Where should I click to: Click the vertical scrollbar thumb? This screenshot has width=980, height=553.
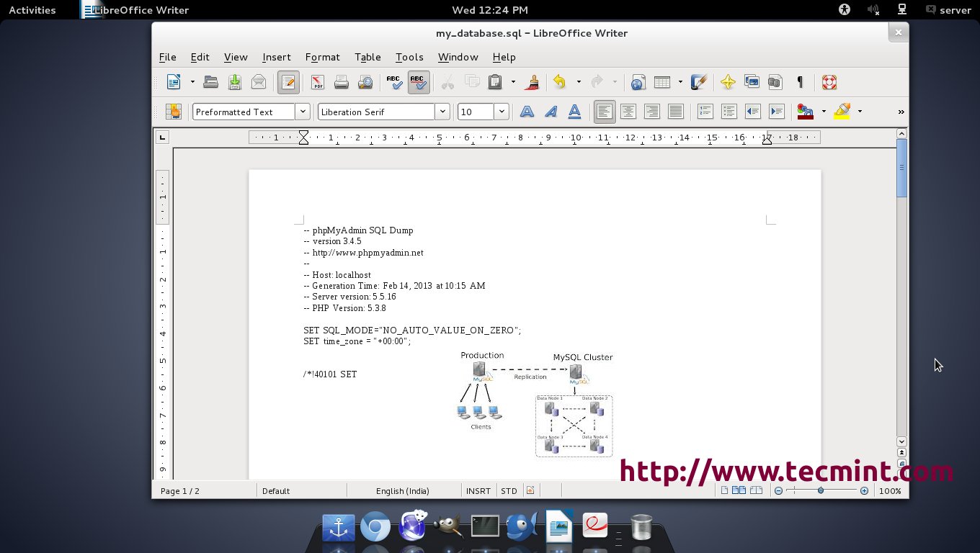[x=901, y=168]
